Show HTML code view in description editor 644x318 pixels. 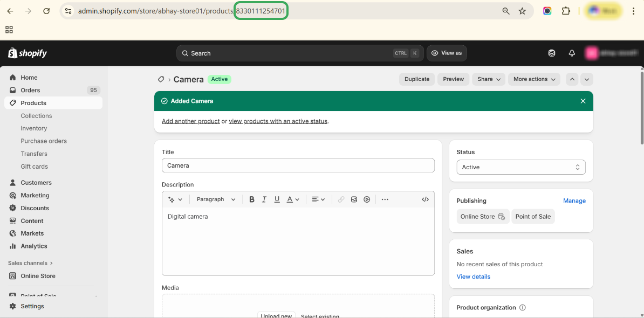click(x=425, y=199)
